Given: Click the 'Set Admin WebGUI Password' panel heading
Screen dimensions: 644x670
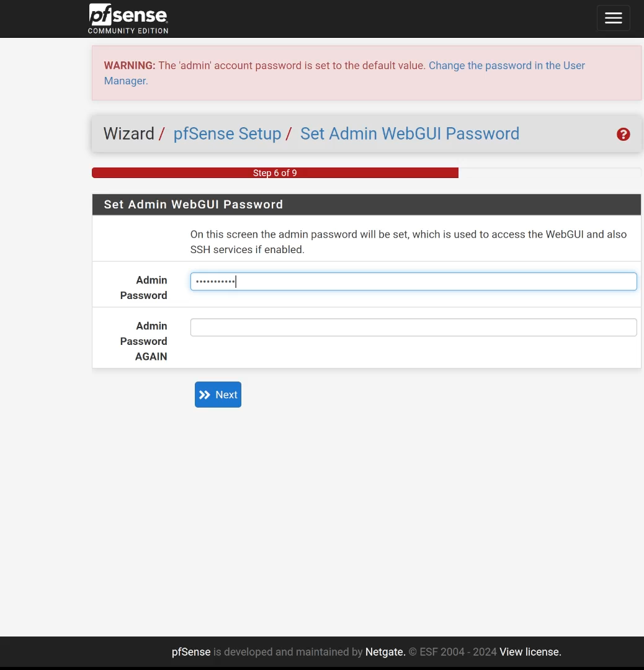Looking at the screenshot, I should click(194, 204).
